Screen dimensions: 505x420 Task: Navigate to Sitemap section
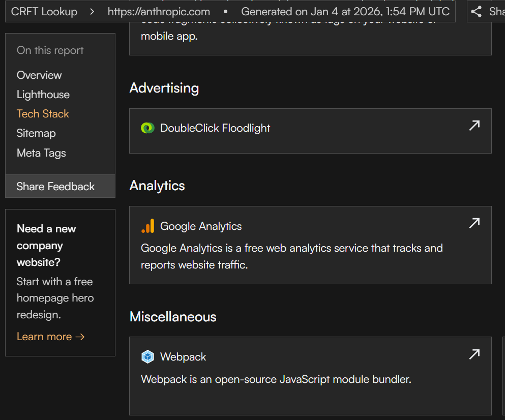pos(36,133)
